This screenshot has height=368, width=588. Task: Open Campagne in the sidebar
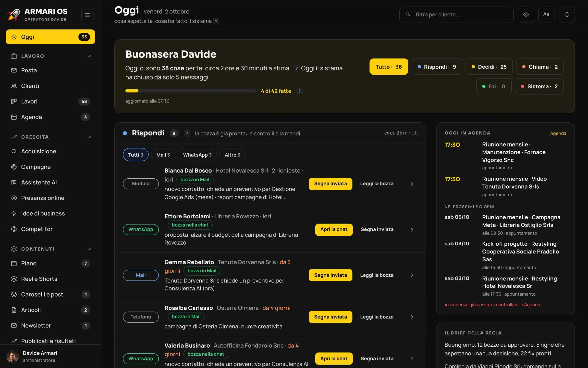50,167
